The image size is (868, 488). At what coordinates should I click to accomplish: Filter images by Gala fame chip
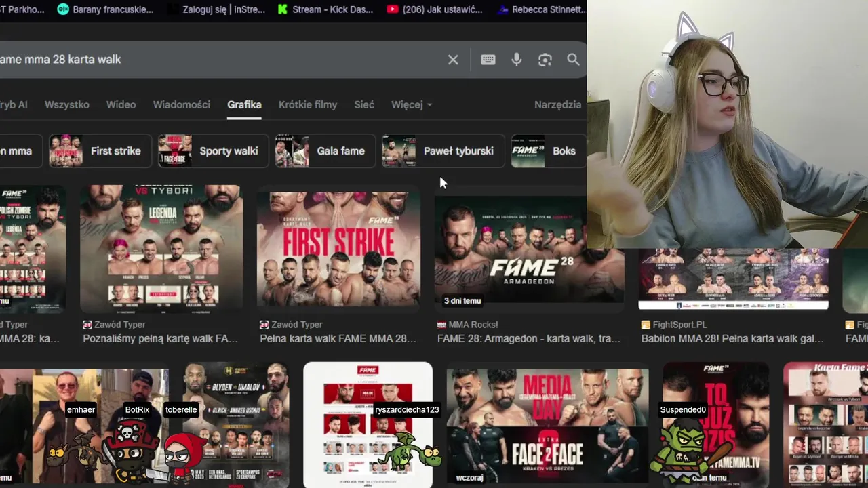[325, 150]
